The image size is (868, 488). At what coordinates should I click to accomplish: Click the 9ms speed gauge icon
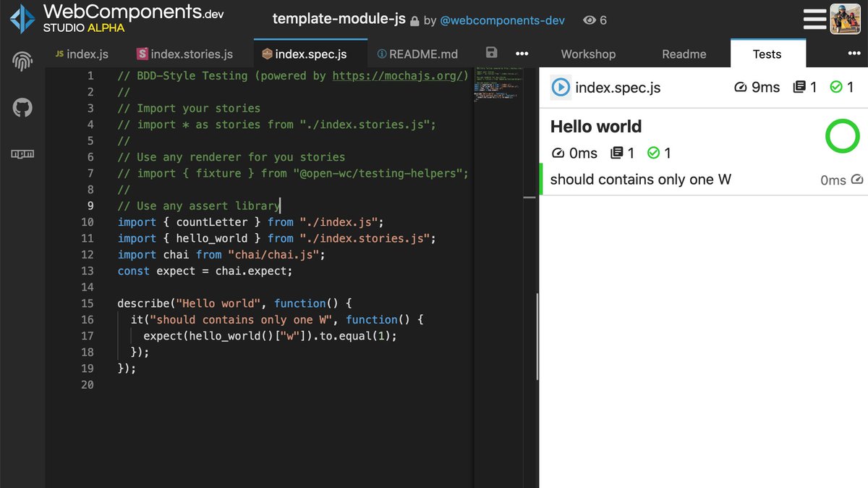tap(740, 88)
